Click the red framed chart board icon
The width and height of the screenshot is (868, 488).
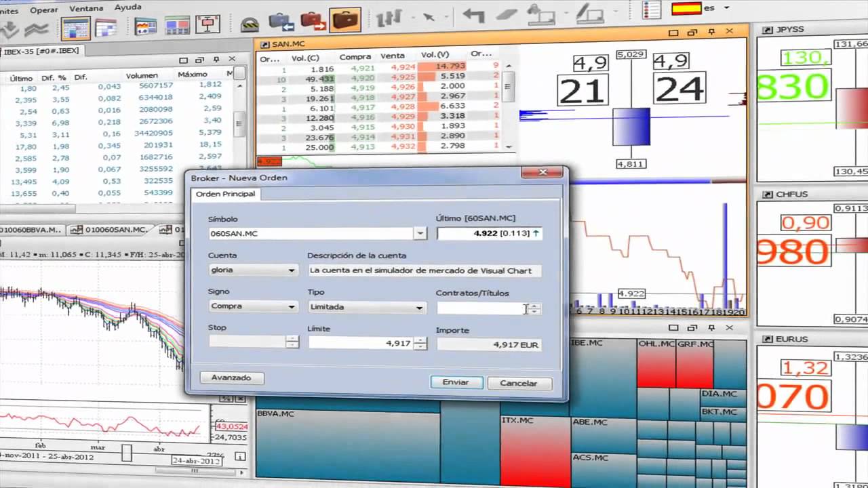(208, 24)
